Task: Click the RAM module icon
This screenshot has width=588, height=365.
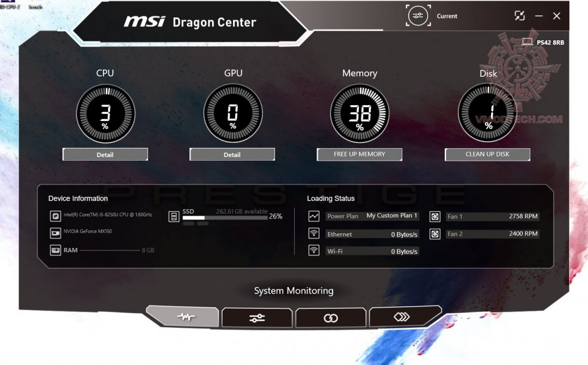Action: [x=56, y=250]
